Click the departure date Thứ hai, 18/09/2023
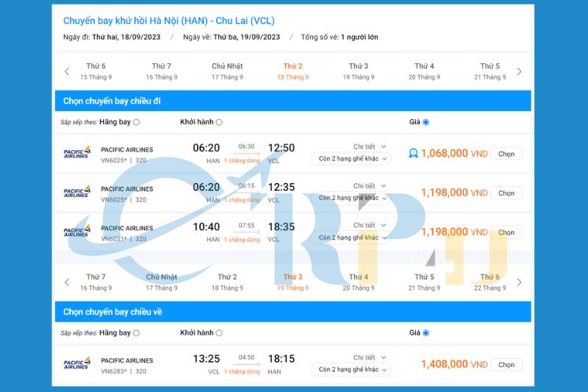Screen dimensions: 588x392 point(126,37)
